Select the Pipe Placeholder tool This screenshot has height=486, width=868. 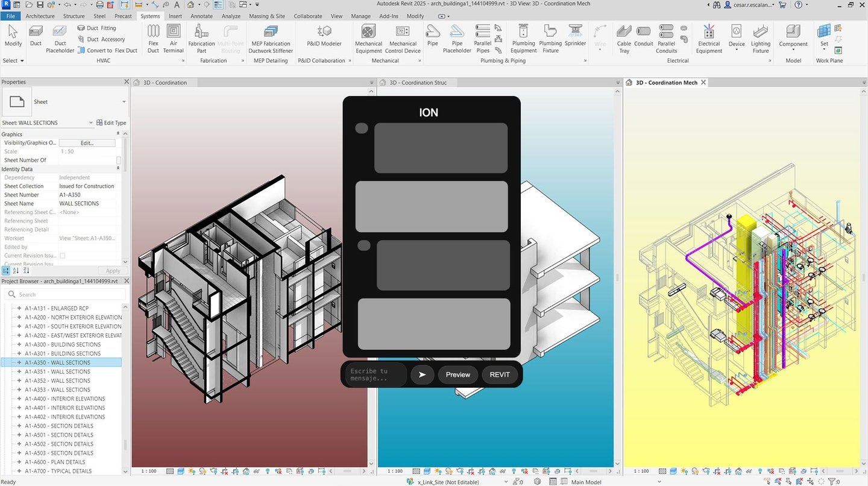point(457,39)
